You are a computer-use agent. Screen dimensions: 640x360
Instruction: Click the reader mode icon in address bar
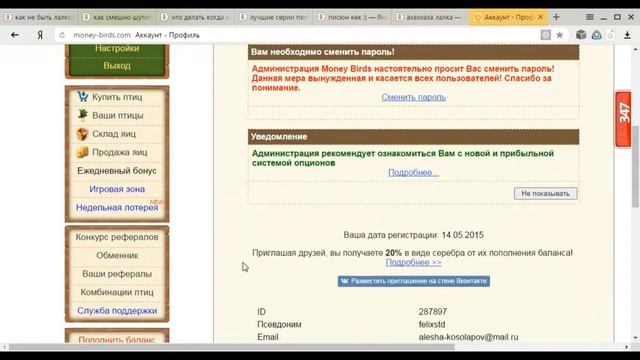545,35
